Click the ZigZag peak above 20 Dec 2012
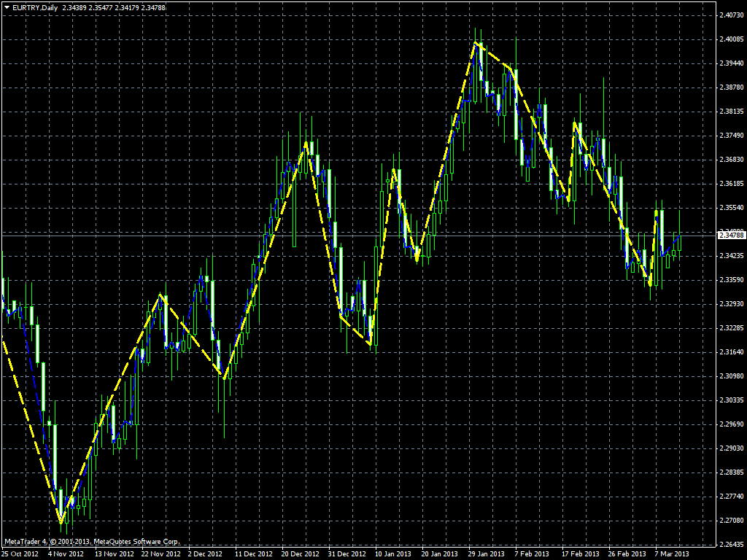This screenshot has width=747, height=560. [x=307, y=143]
